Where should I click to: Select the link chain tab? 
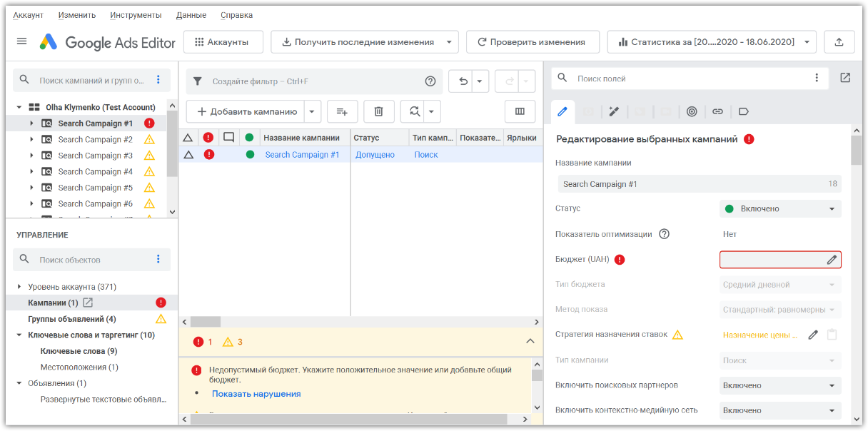click(717, 111)
